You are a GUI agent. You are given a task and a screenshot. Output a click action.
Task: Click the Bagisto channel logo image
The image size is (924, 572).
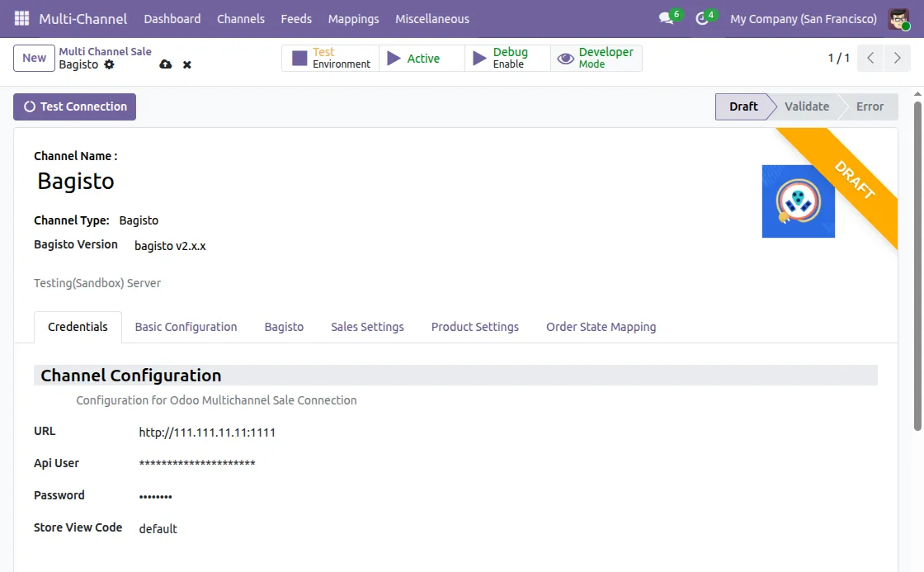pos(798,201)
